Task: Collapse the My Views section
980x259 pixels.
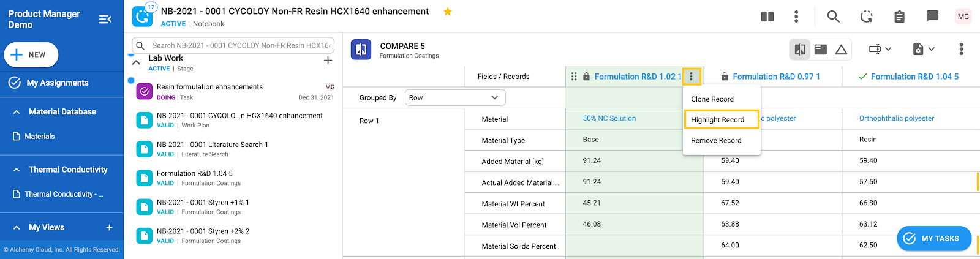Action: [17, 227]
